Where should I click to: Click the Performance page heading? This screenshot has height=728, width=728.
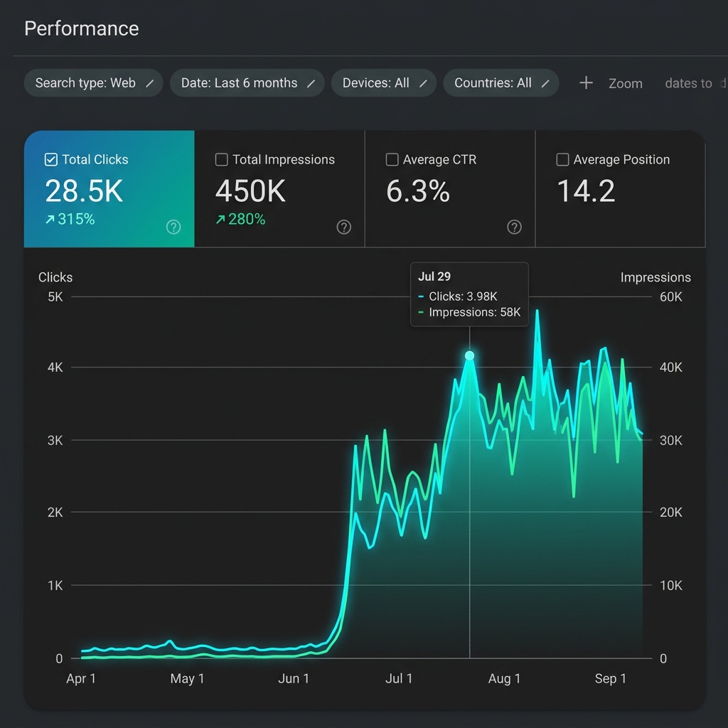81,28
